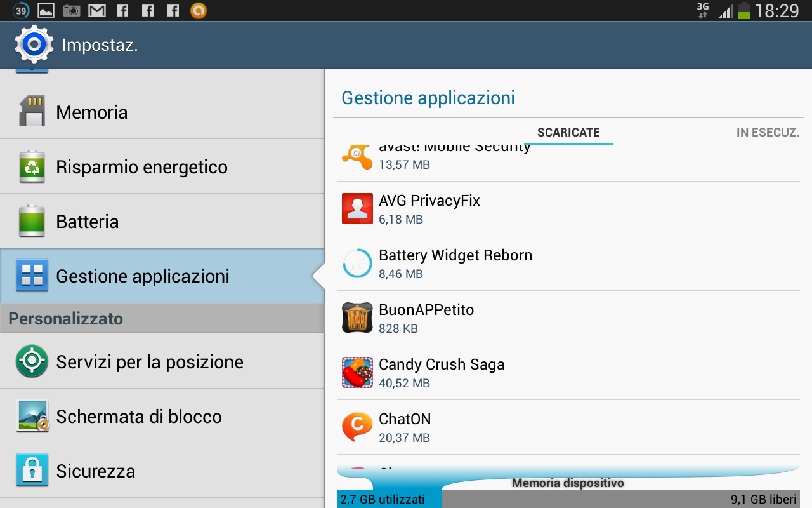Tap the first Facebook notification icon
The height and width of the screenshot is (508, 812).
coord(122,11)
